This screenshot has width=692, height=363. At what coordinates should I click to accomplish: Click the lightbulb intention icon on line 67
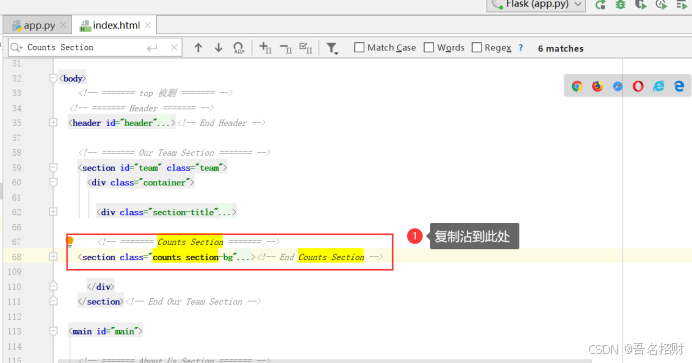pos(70,241)
